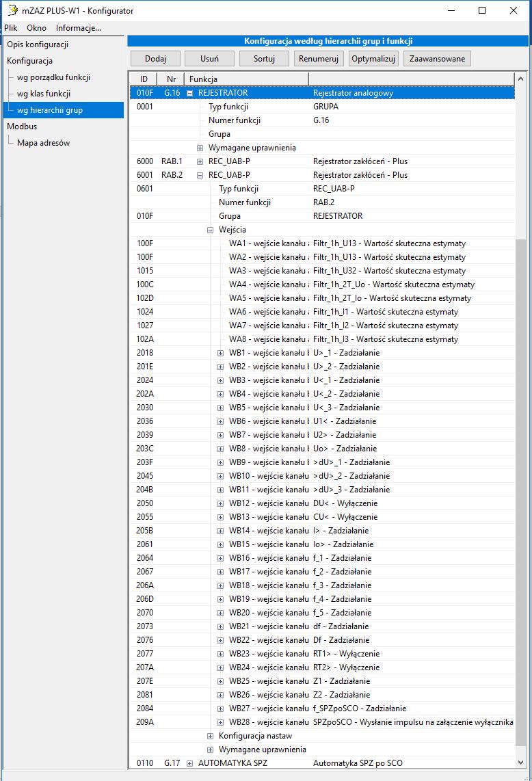532x781 pixels.
Task: Select Typ funkcji REC_UAB-P row
Action: tap(322, 189)
